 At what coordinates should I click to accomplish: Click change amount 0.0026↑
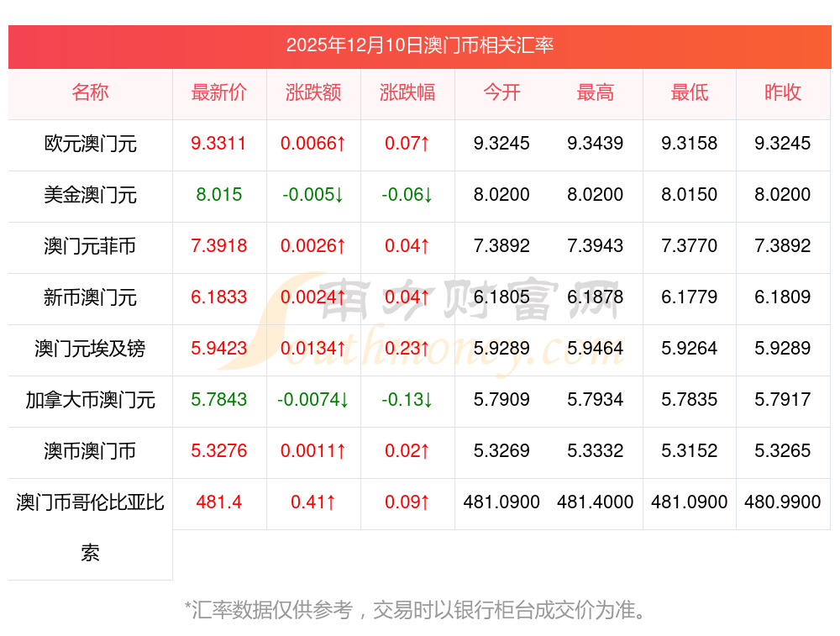(313, 246)
